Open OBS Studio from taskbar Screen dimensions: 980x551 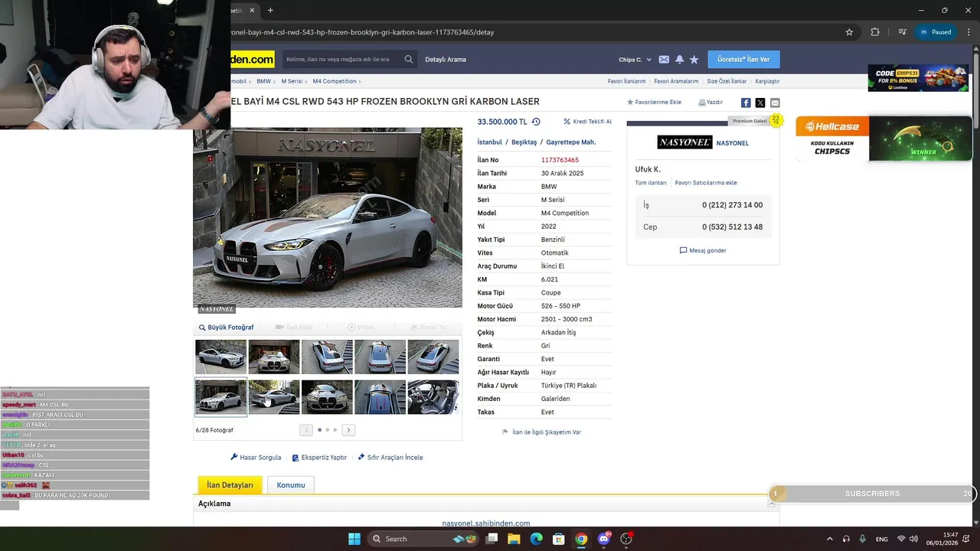[626, 539]
